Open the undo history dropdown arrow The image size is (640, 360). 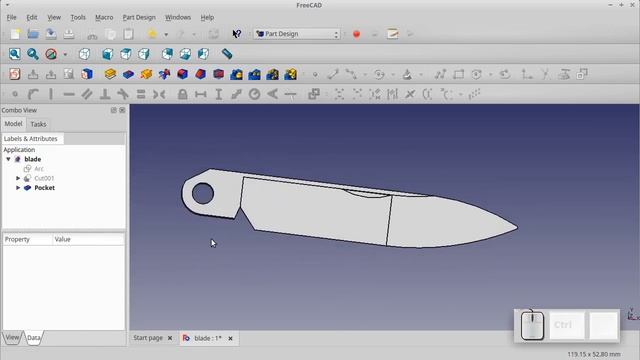tap(166, 34)
